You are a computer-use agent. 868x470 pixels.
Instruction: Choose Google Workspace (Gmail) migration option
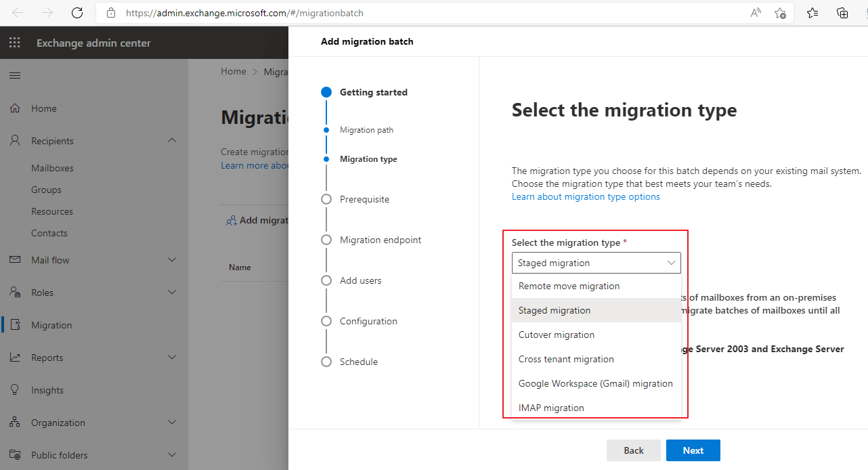point(596,383)
